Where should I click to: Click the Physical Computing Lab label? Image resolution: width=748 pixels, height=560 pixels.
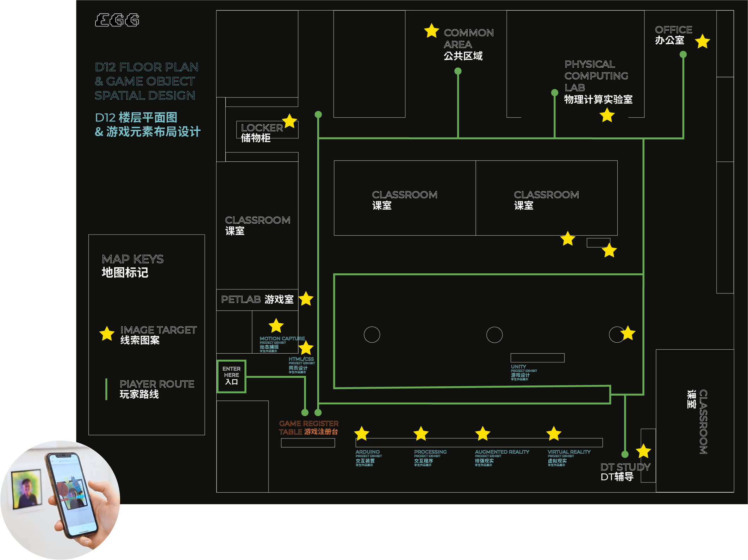tap(598, 82)
